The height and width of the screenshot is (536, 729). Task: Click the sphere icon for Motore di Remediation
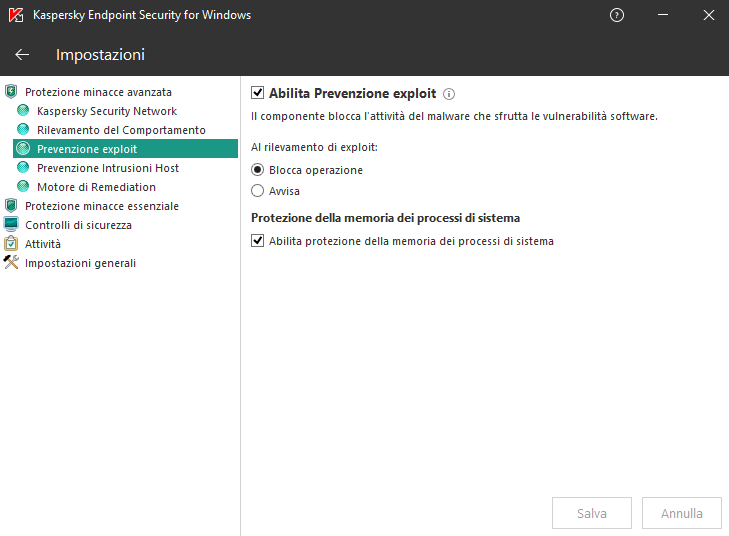(x=23, y=187)
